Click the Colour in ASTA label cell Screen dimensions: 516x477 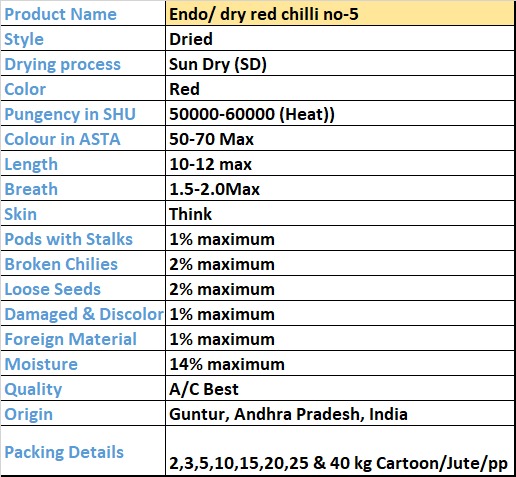83,139
